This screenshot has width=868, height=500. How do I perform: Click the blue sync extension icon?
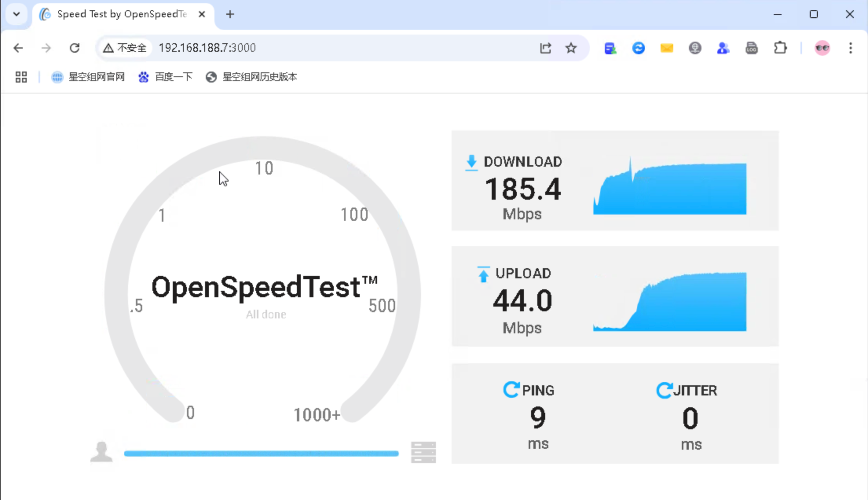[x=638, y=48]
